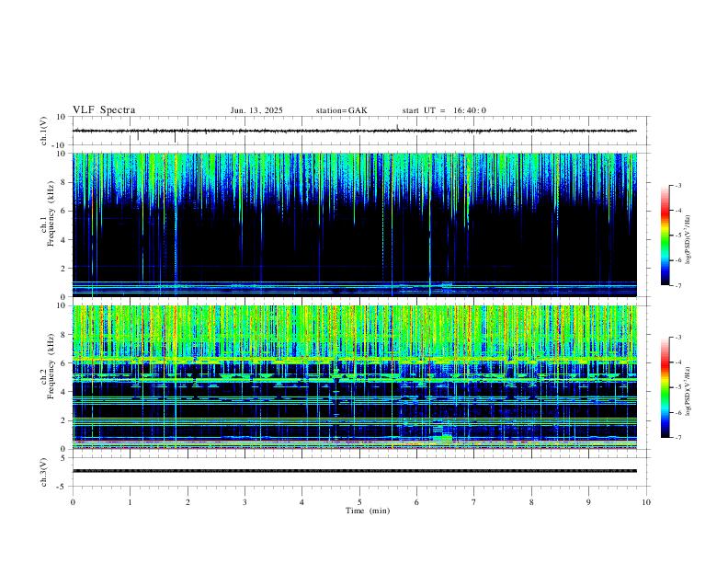Click the "station=GAK" label

coord(341,110)
